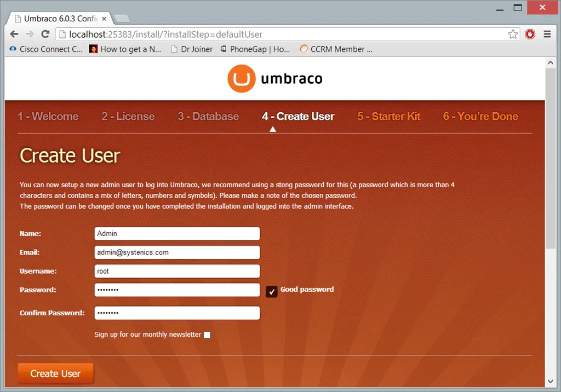Go to 3 - Database step

coord(208,117)
